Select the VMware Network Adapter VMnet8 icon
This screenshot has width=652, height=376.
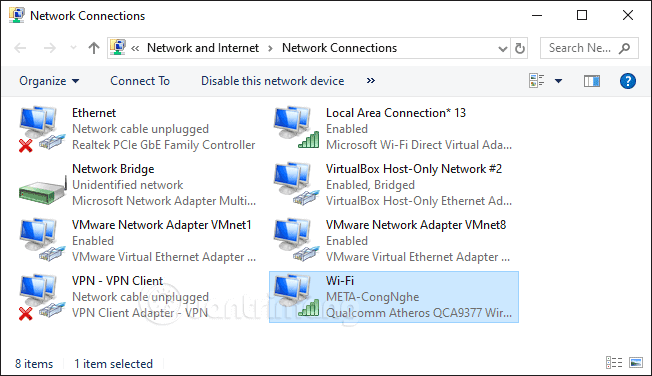pyautogui.click(x=296, y=240)
